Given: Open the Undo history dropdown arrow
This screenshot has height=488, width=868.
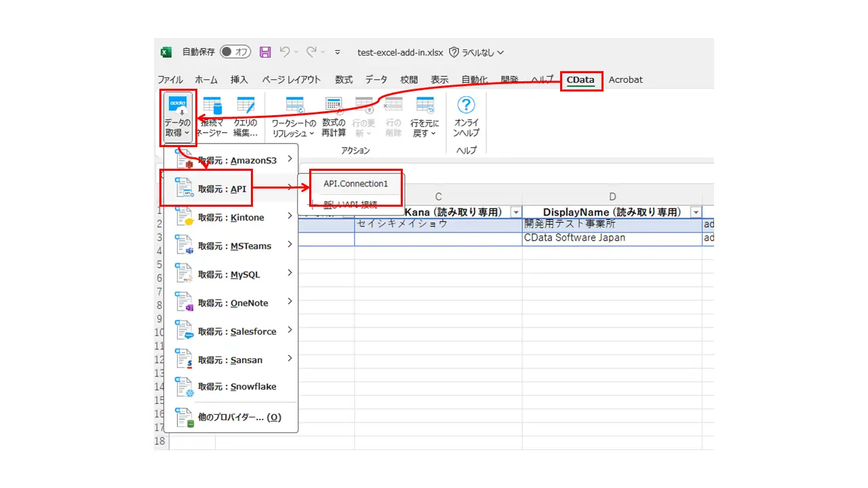Looking at the screenshot, I should (296, 52).
